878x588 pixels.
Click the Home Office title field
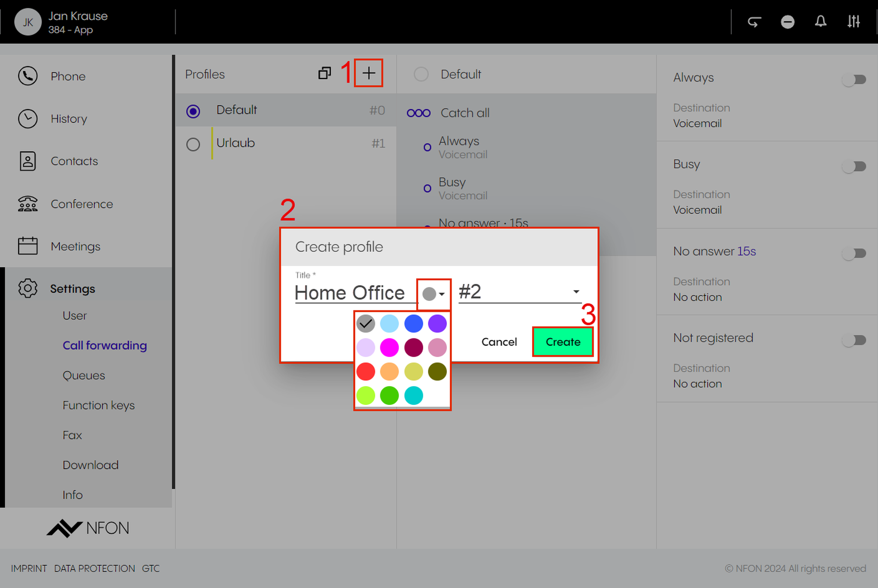(350, 293)
